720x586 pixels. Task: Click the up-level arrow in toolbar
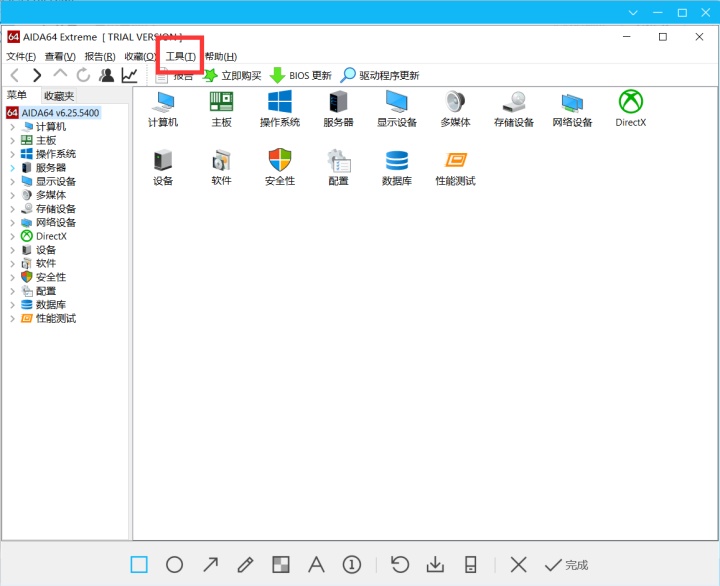click(x=60, y=74)
